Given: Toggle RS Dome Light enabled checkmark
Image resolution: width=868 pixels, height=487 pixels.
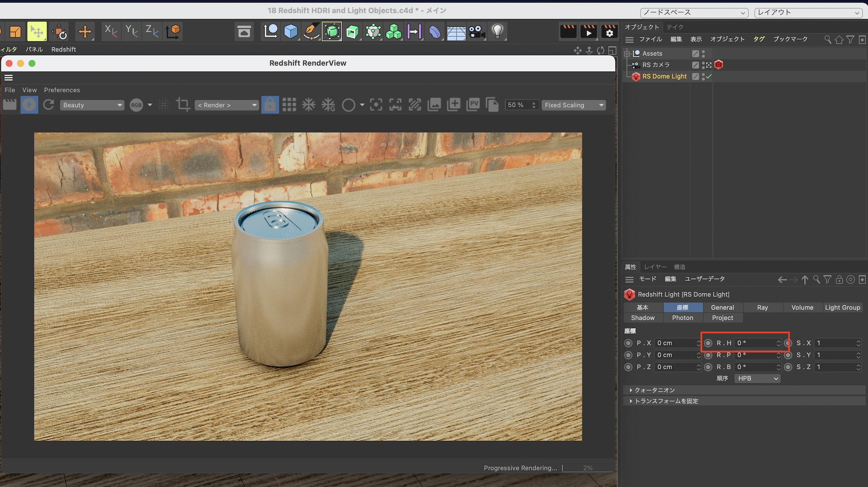Looking at the screenshot, I should coord(709,76).
